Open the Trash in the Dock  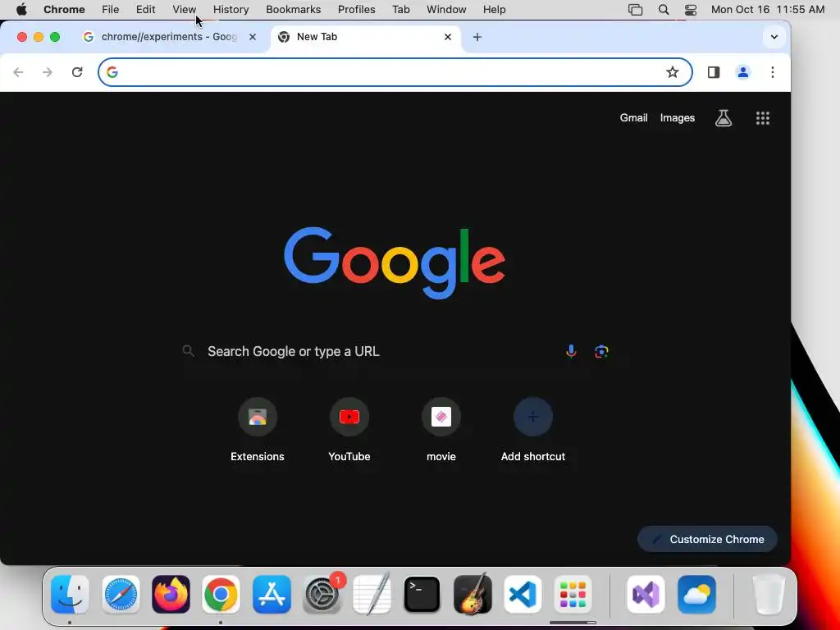(769, 595)
